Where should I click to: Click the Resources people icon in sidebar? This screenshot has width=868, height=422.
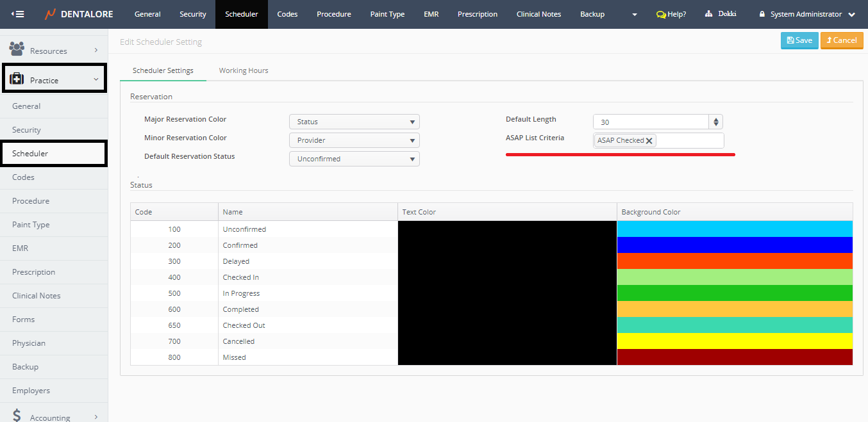(17, 49)
